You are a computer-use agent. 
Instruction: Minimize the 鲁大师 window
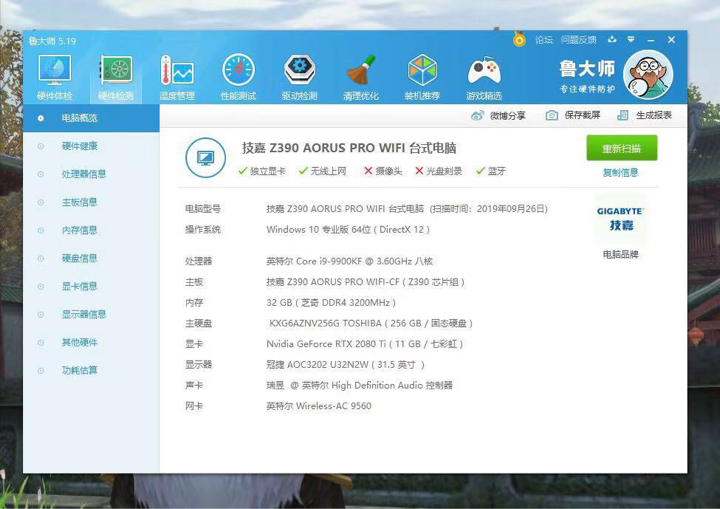(x=651, y=40)
